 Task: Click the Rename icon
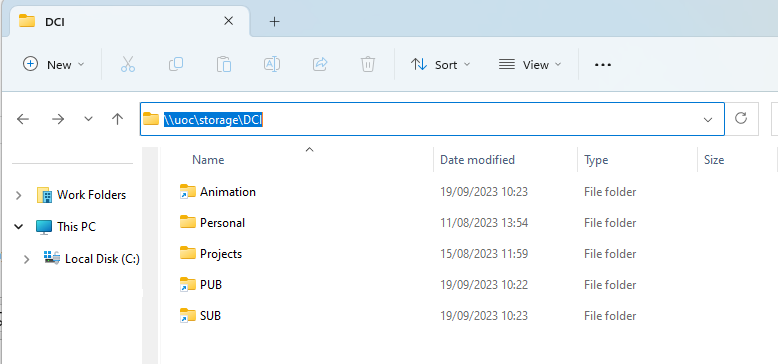coord(271,64)
